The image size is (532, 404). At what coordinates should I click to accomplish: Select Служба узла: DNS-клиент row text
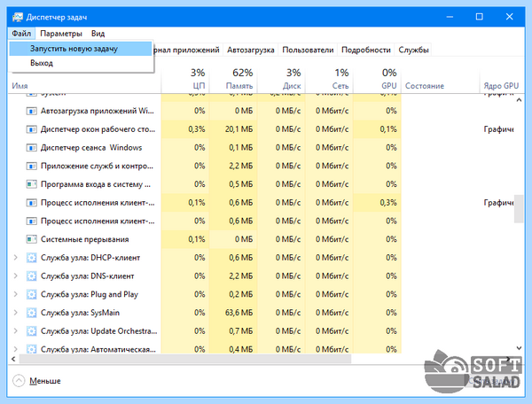[87, 276]
